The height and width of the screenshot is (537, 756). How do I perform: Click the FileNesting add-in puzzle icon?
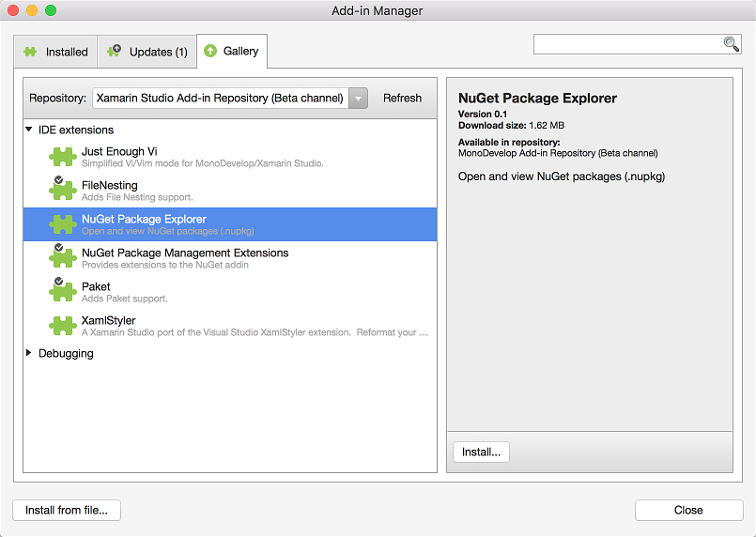pyautogui.click(x=63, y=189)
